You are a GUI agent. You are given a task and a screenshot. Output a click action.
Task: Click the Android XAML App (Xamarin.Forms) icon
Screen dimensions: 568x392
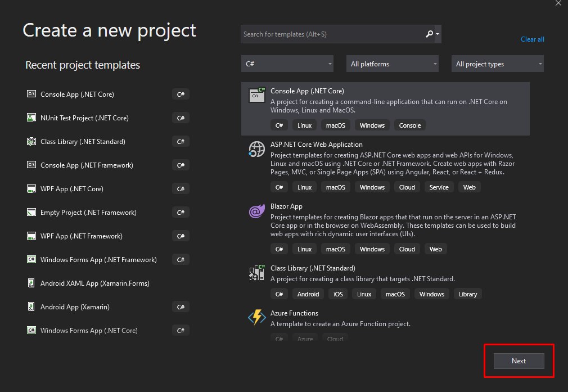point(31,283)
